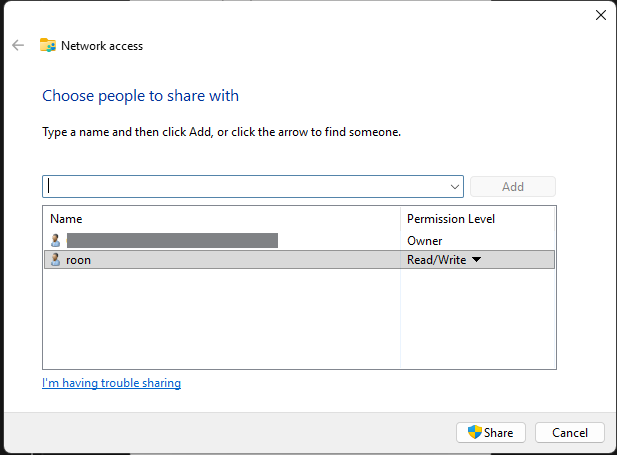Expand the name combo box arrow
Image resolution: width=617 pixels, height=455 pixels.
click(x=455, y=187)
